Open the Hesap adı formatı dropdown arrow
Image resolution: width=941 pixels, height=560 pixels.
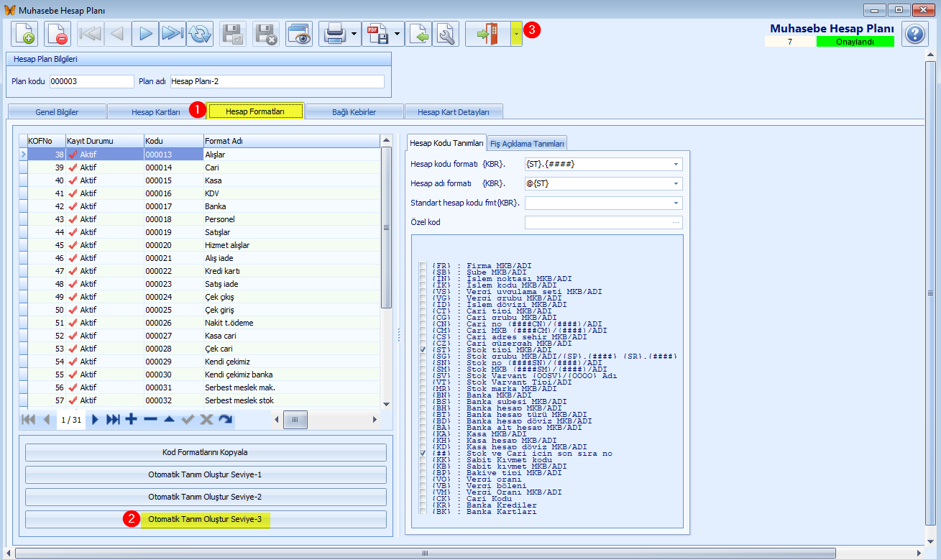[x=676, y=184]
